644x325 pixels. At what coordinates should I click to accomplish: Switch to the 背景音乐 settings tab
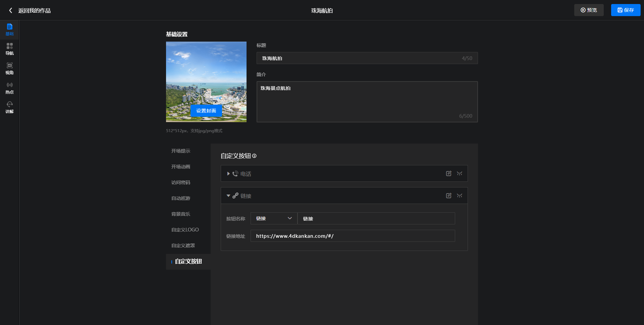click(181, 214)
